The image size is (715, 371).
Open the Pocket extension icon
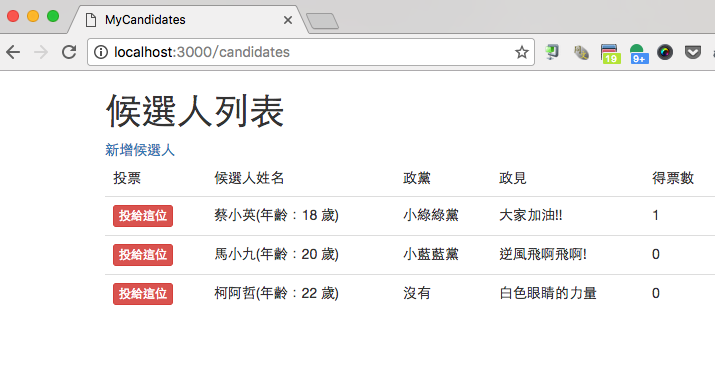coord(693,52)
